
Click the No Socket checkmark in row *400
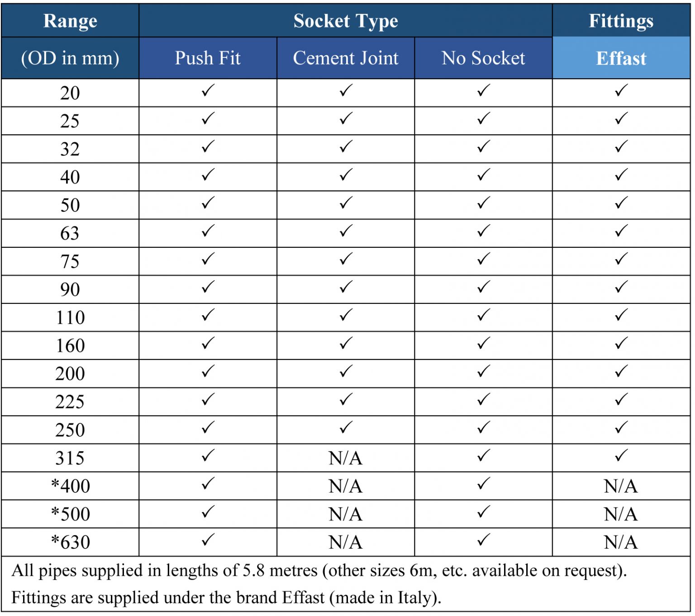point(483,484)
